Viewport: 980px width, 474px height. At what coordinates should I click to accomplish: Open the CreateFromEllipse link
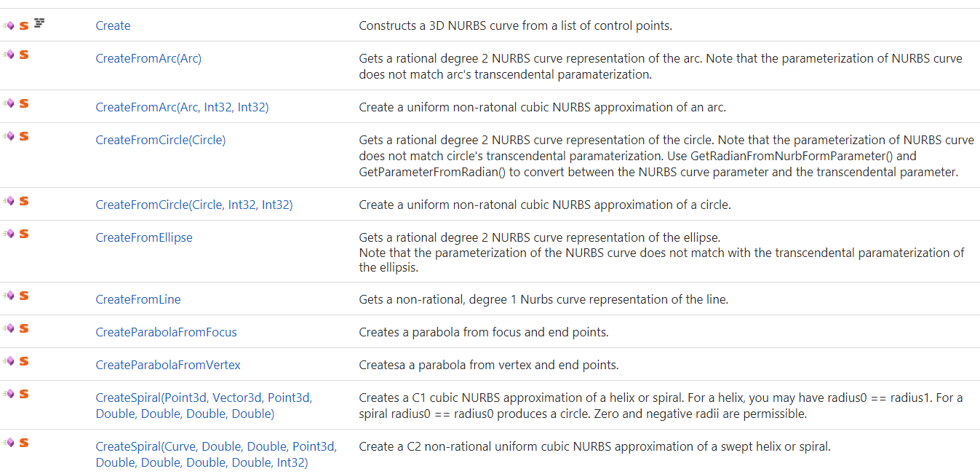click(144, 237)
